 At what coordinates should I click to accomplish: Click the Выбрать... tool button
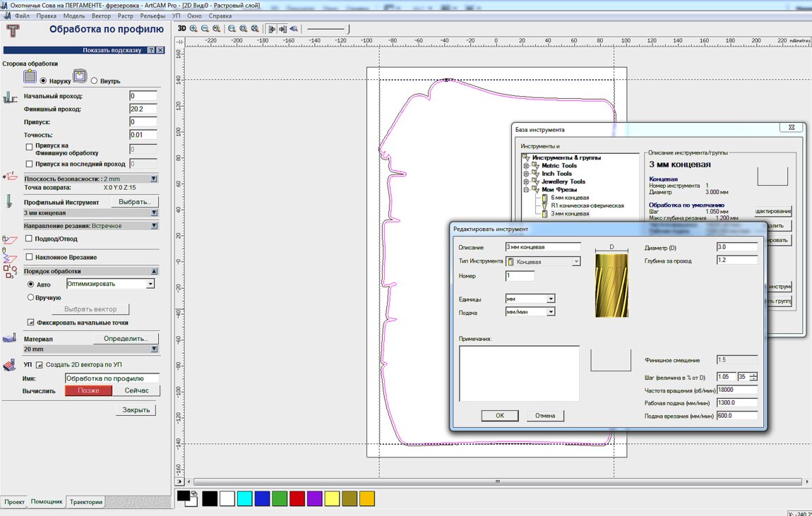(x=135, y=202)
